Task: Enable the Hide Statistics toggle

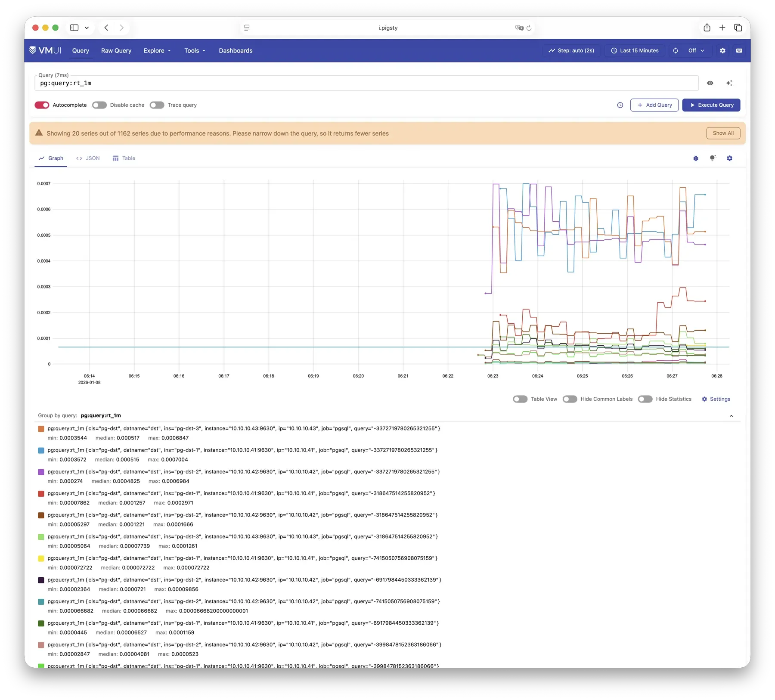Action: [x=645, y=399]
